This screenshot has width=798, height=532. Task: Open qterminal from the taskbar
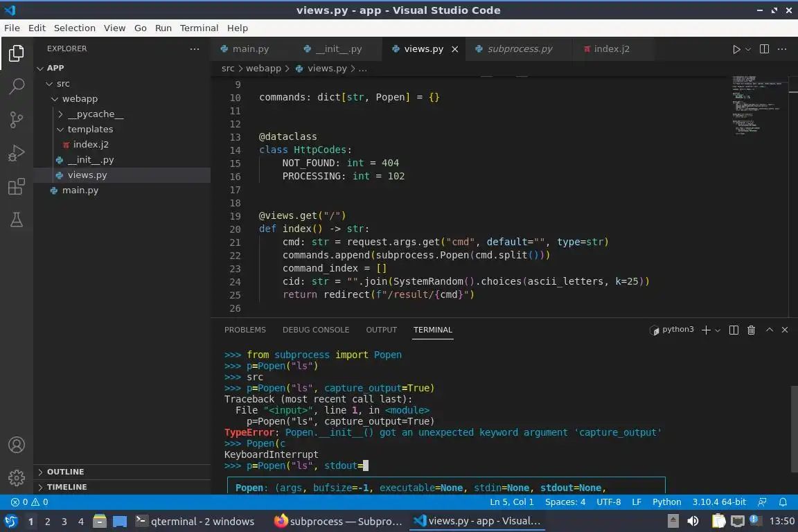tap(195, 522)
